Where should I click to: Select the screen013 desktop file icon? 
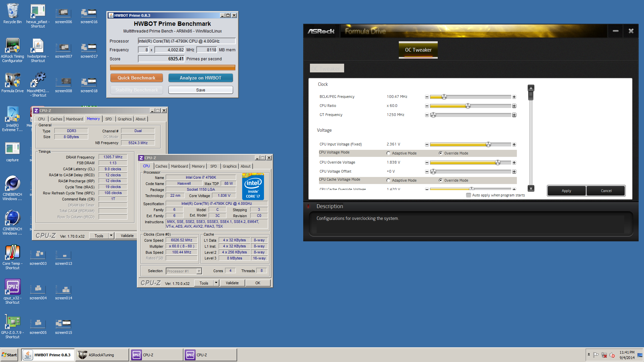(63, 257)
